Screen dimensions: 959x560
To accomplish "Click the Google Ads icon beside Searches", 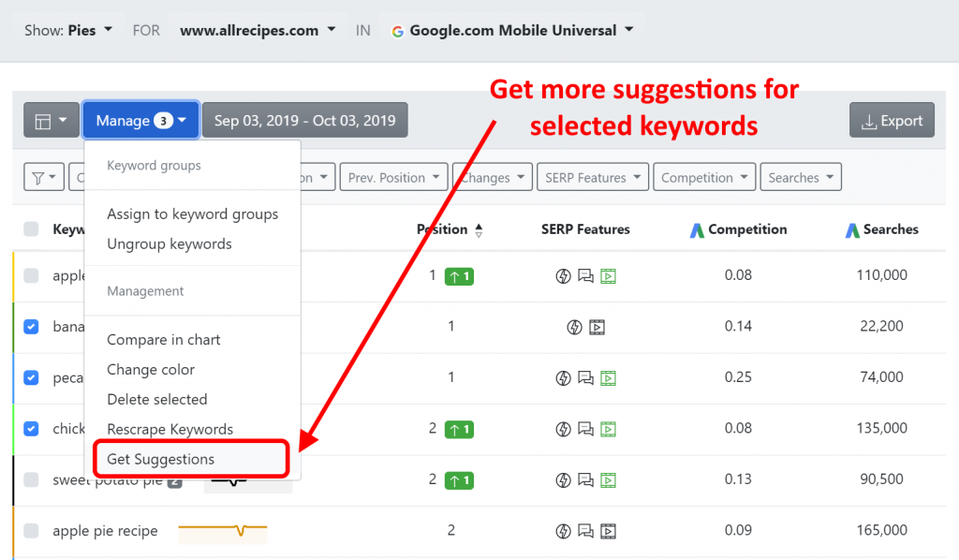I will [x=852, y=229].
